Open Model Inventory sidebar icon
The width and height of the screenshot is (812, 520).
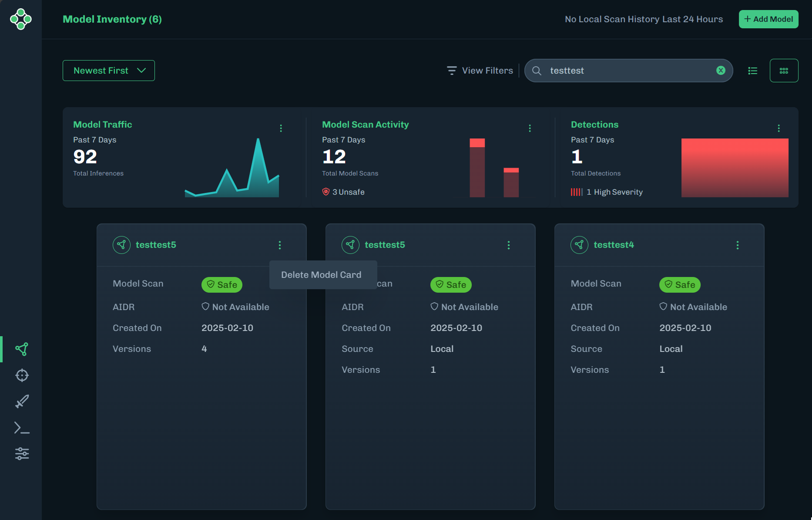pyautogui.click(x=22, y=349)
